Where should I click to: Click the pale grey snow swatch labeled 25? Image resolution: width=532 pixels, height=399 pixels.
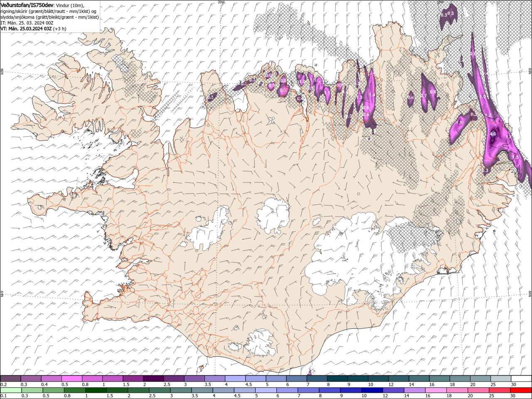[500, 378]
